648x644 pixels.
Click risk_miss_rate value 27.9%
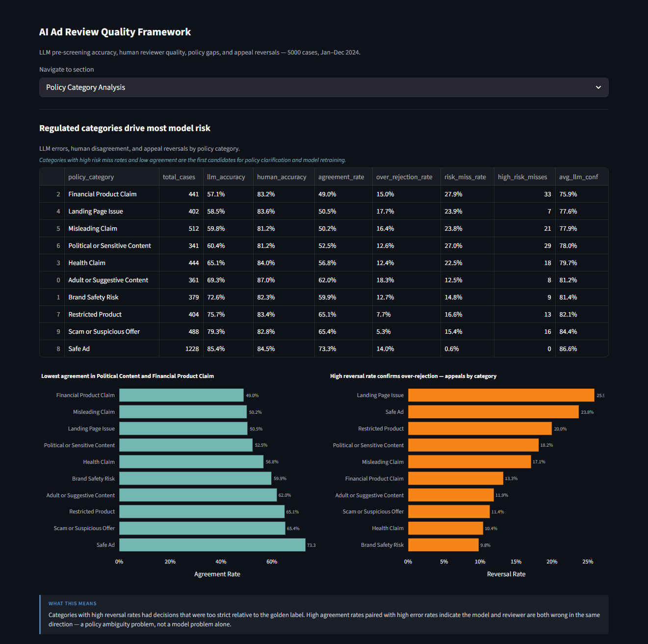[467, 194]
